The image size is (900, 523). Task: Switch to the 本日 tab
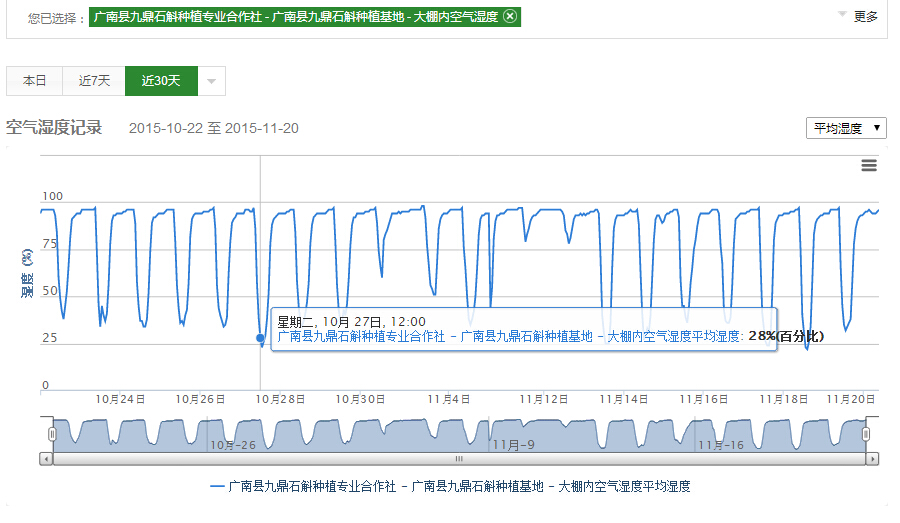(35, 81)
